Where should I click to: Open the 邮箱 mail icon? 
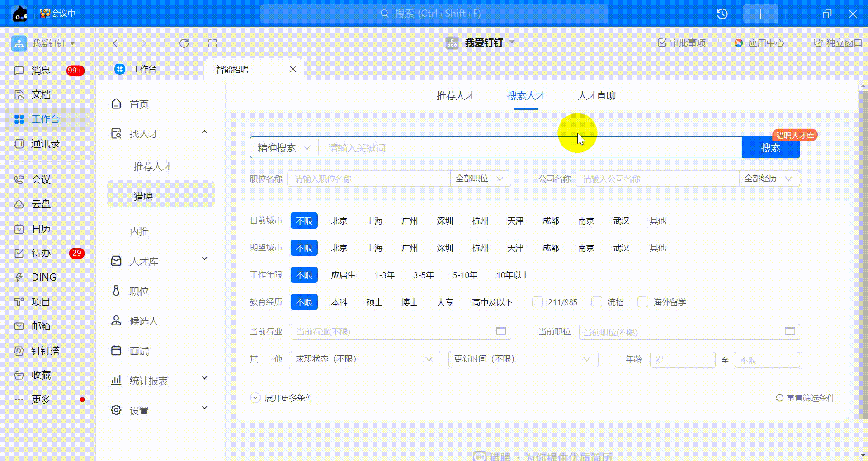(19, 326)
